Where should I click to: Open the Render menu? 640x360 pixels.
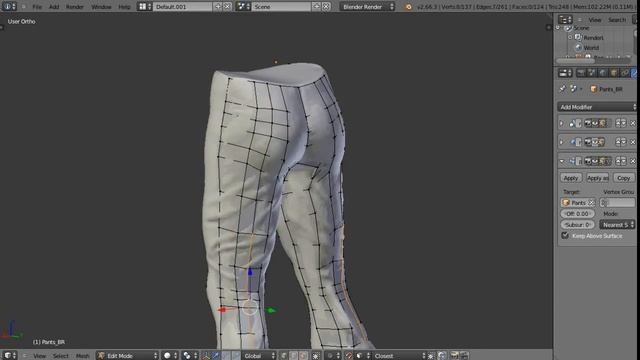[75, 7]
